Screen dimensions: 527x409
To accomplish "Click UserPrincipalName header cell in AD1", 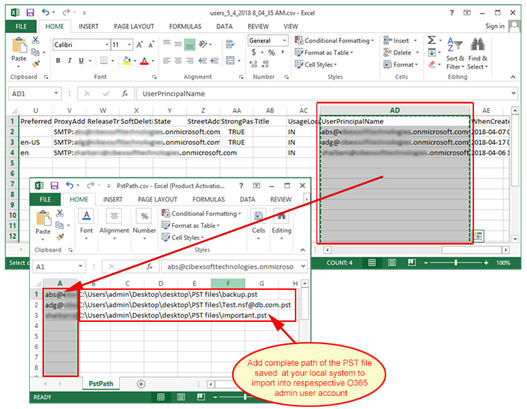I will point(395,121).
